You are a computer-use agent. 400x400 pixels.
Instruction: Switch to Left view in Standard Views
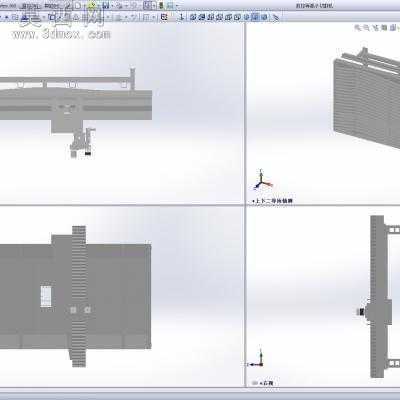[x=211, y=17]
